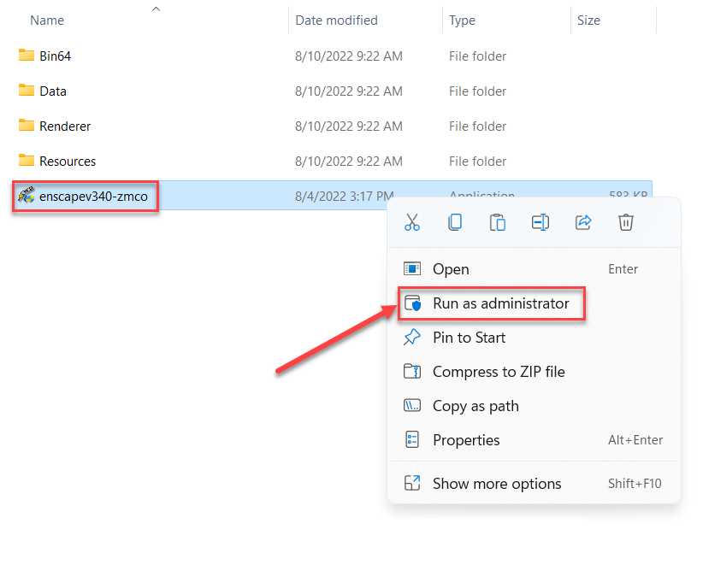703x588 pixels.
Task: Click the Rename icon in context menu
Action: click(x=540, y=222)
